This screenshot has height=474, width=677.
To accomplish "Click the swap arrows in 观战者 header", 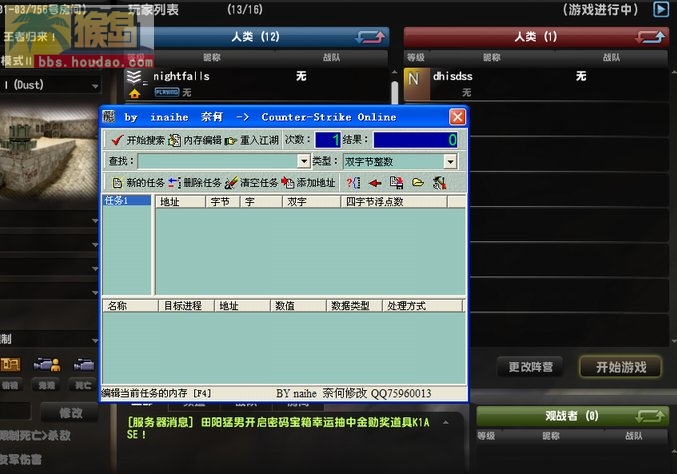I will click(x=650, y=416).
